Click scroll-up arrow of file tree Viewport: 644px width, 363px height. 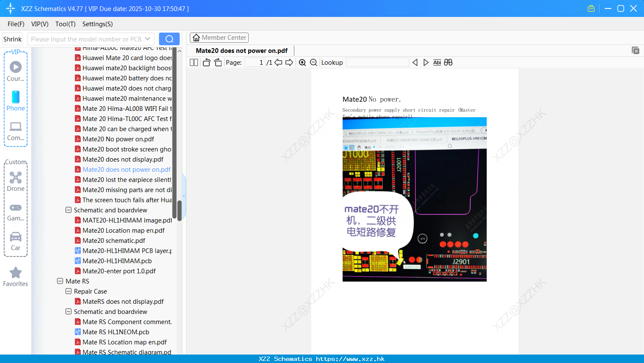pyautogui.click(x=179, y=51)
